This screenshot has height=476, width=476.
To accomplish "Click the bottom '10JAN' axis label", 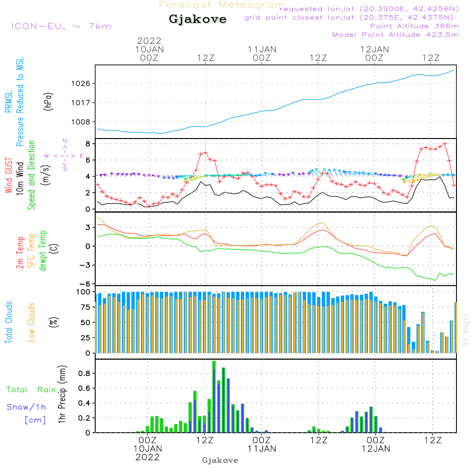I will coord(148,449).
